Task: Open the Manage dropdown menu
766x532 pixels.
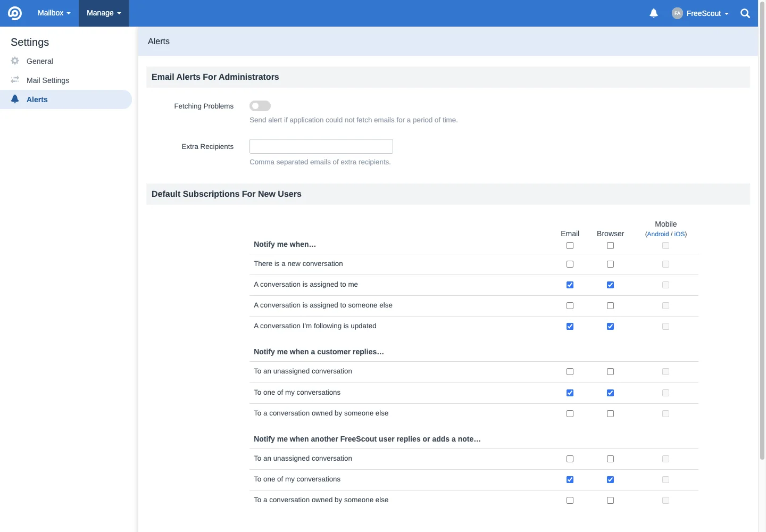Action: 104,13
